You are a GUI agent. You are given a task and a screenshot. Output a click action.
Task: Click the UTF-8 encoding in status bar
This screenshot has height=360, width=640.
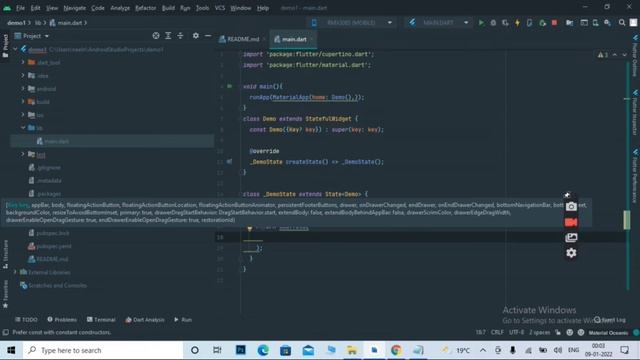point(516,333)
